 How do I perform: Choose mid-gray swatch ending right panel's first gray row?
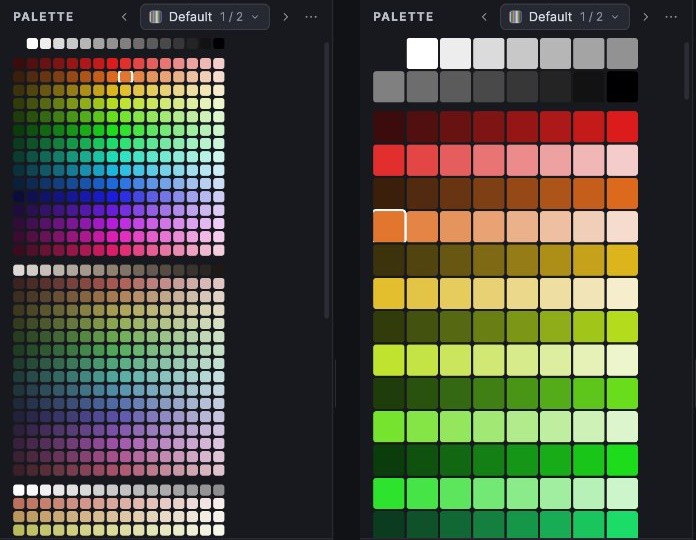point(622,53)
